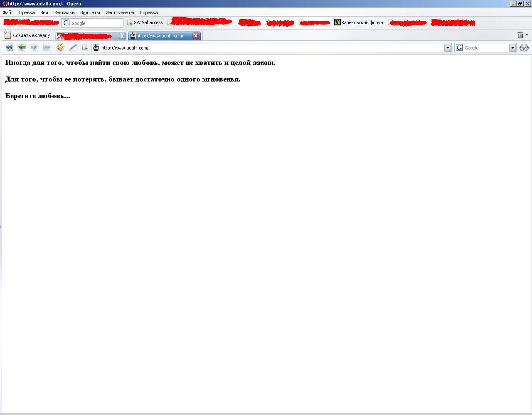Image resolution: width=532 pixels, height=415 pixels.
Task: Click the text line starting with Иногда для того
Action: pos(140,63)
